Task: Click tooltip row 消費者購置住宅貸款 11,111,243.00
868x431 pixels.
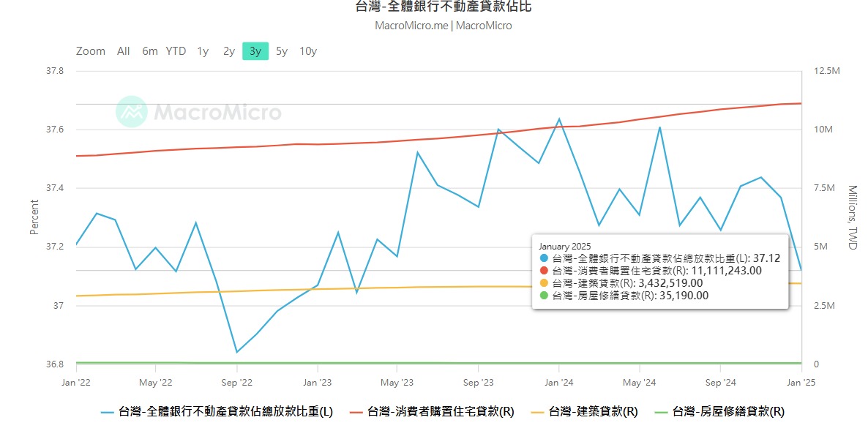Action: 651,271
